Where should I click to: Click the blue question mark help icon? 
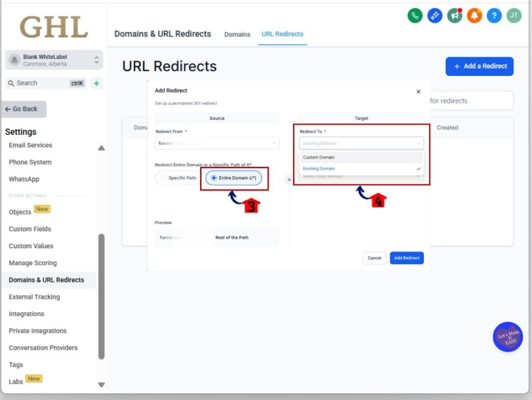(x=494, y=16)
